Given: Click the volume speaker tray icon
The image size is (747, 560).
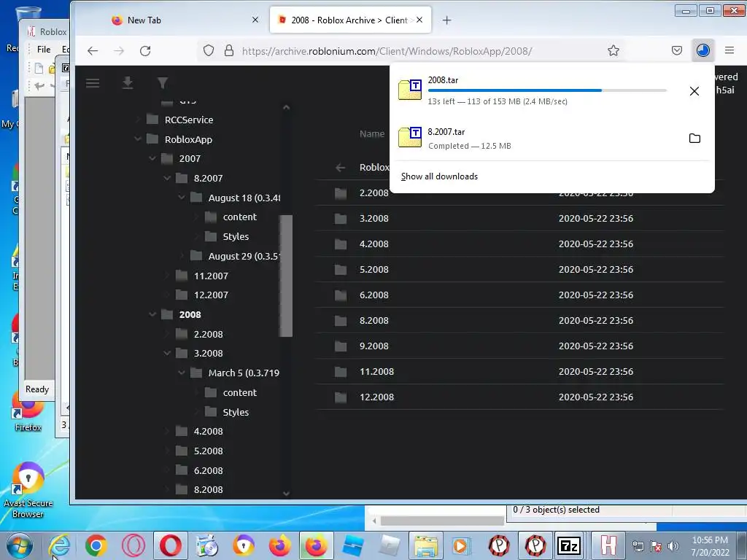Looking at the screenshot, I should pyautogui.click(x=673, y=545).
